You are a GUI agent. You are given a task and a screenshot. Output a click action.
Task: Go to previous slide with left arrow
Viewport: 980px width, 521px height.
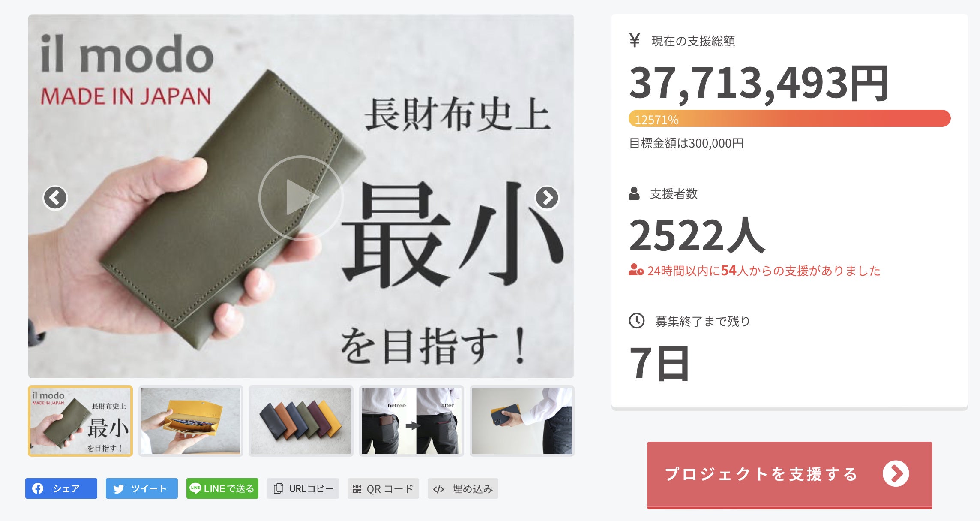[55, 198]
